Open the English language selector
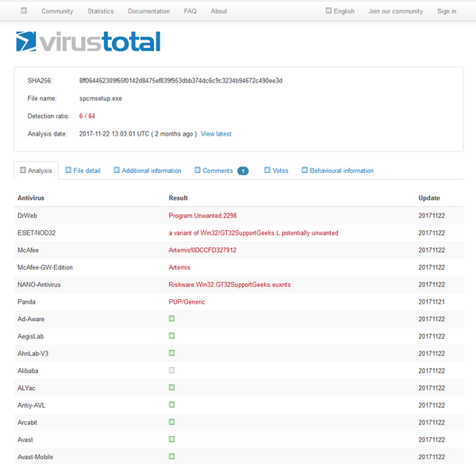The image size is (476, 464). (340, 11)
